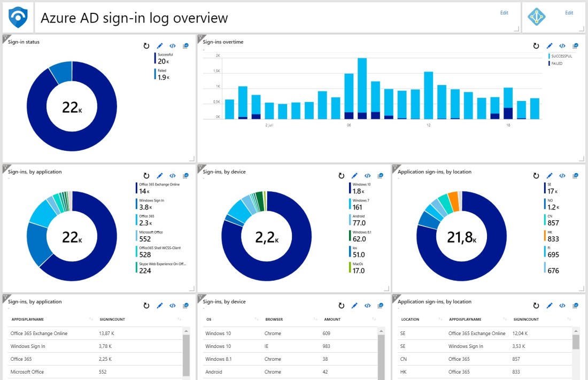588x380 pixels.
Task: Refresh the Application sign-ins by location donut
Action: click(536, 175)
